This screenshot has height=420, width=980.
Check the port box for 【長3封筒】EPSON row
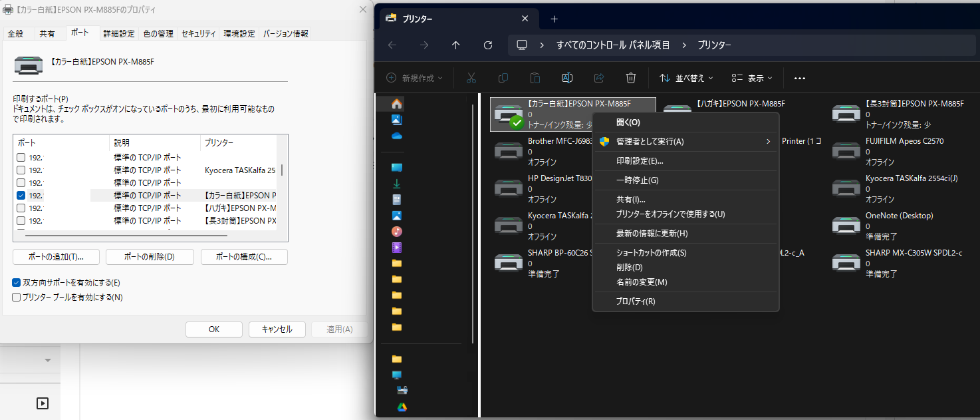21,221
